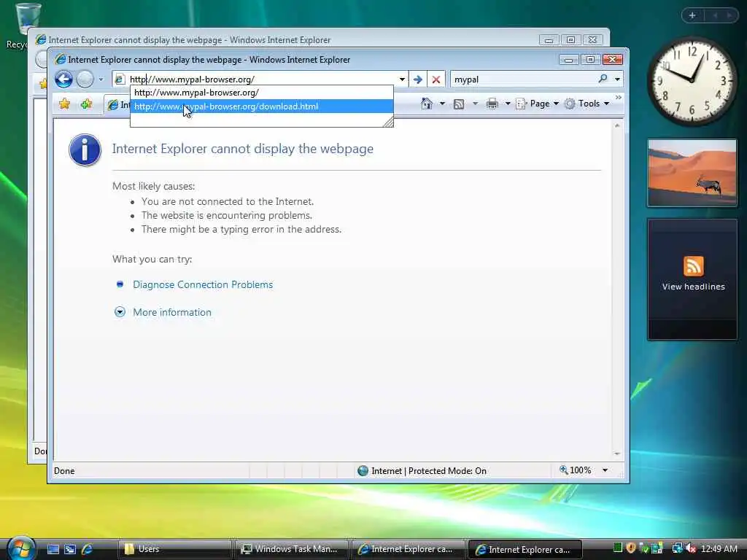Screen dimensions: 747x560
Task: Click the Add to Favorites icon
Action: (x=86, y=104)
